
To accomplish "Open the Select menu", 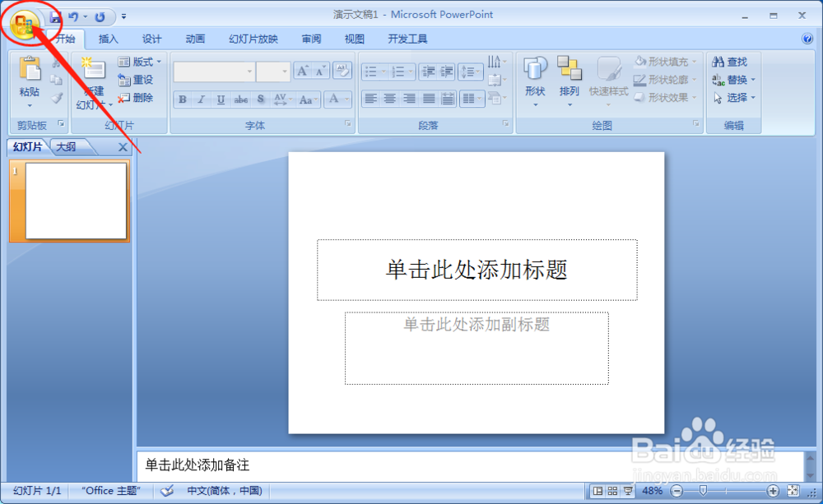I will pos(733,98).
